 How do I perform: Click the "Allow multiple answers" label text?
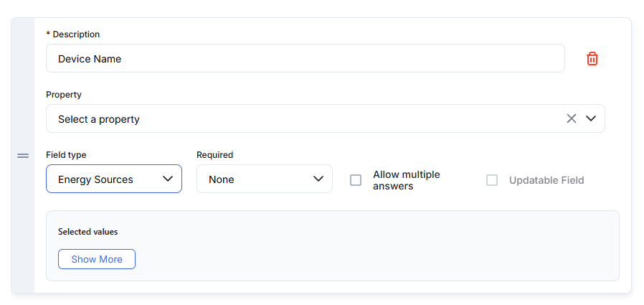point(406,180)
